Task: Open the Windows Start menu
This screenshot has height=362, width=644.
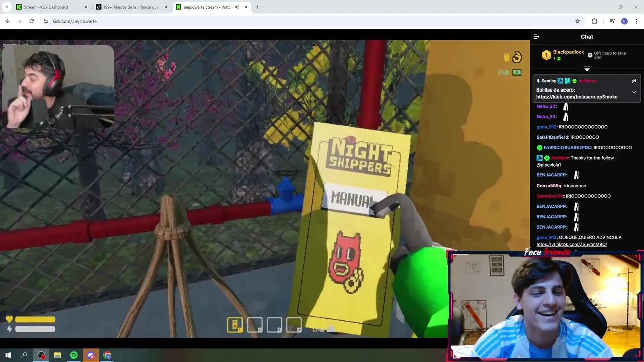Action: [8, 355]
